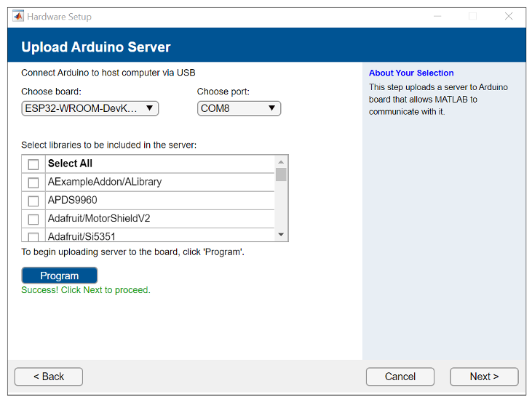This screenshot has width=532, height=402.
Task: Open the Choose board dropdown
Action: (90, 108)
